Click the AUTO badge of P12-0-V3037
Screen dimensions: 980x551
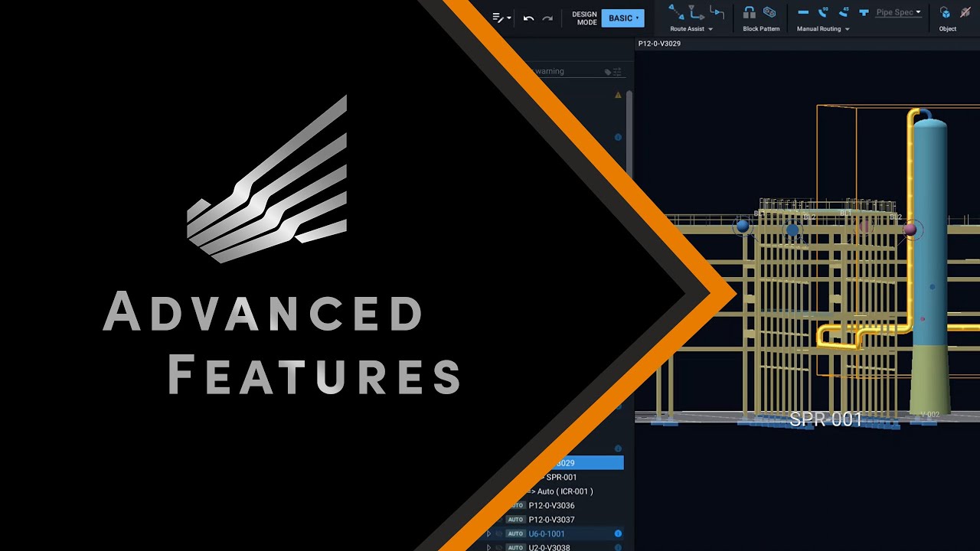[x=517, y=520]
